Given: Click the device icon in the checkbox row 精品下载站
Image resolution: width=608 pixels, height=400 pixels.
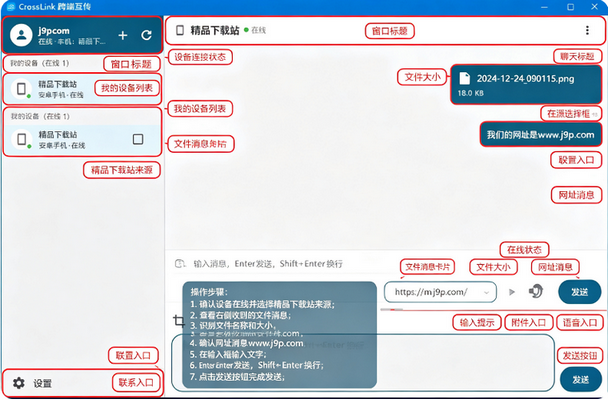Looking at the screenshot, I should pos(22,139).
